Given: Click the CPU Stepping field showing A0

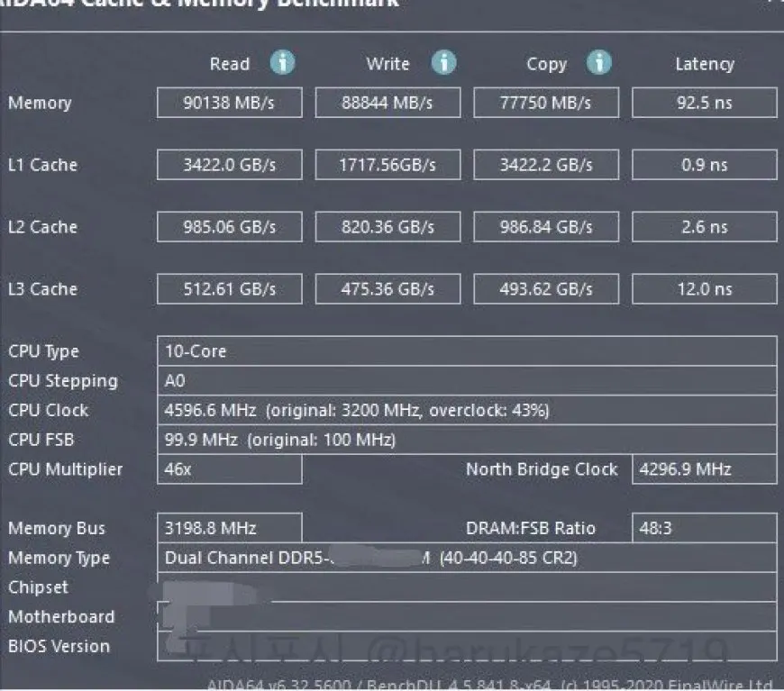Looking at the screenshot, I should (x=467, y=380).
